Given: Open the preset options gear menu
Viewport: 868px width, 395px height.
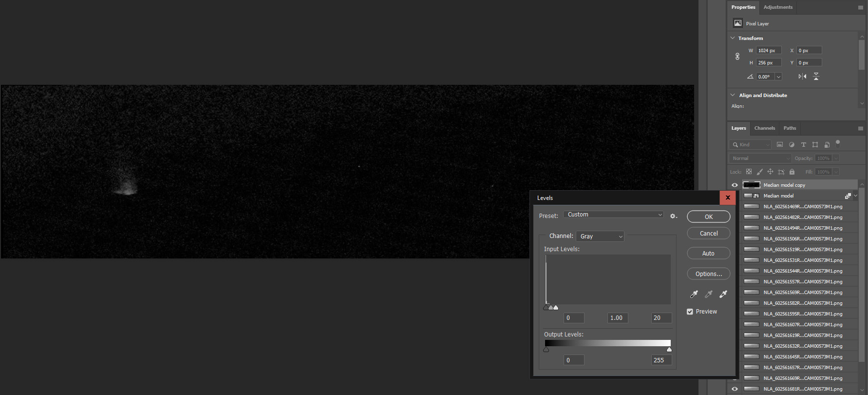Looking at the screenshot, I should 673,216.
